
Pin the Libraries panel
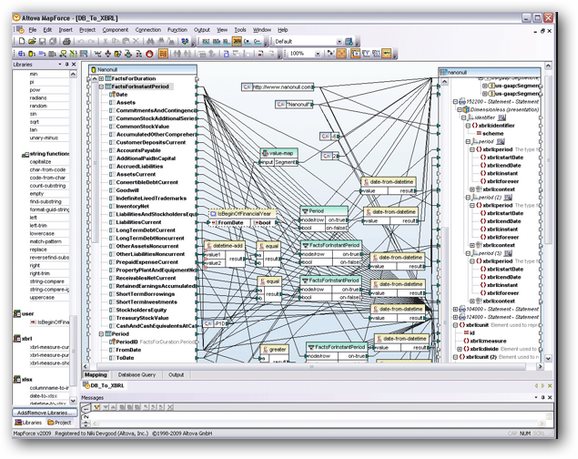pos(67,64)
